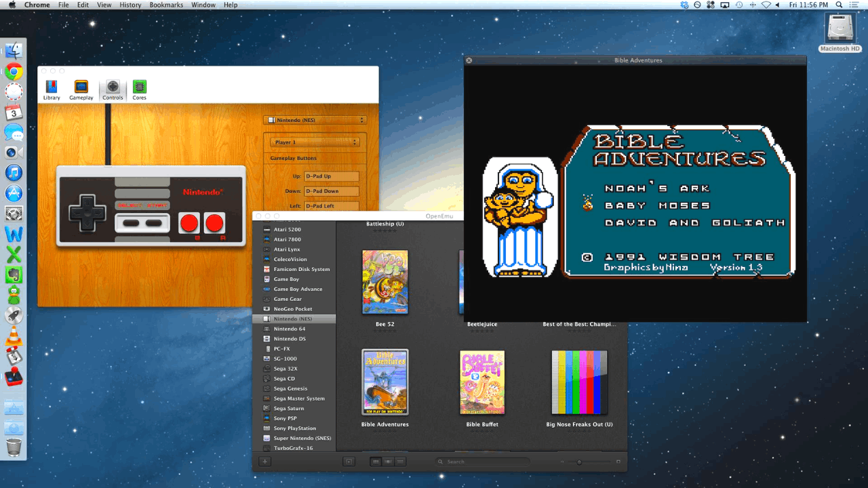This screenshot has width=868, height=488.
Task: Click the D-Pad Down mapping field
Action: click(332, 191)
